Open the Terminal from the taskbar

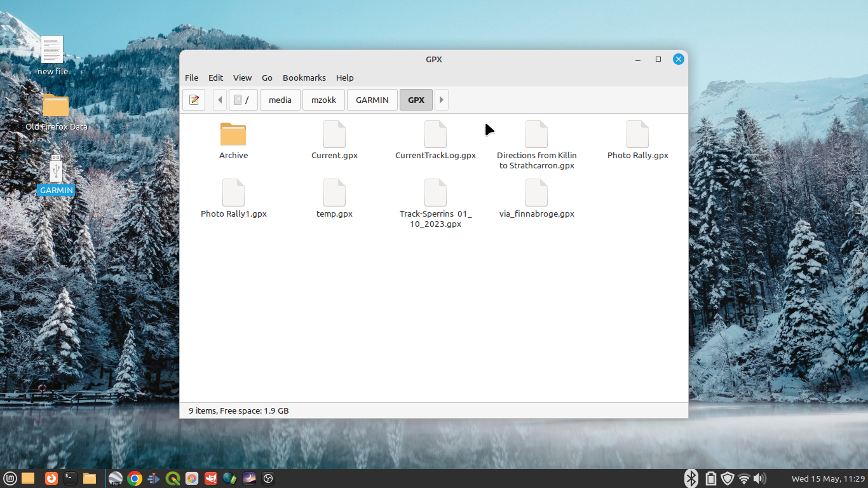pyautogui.click(x=71, y=478)
